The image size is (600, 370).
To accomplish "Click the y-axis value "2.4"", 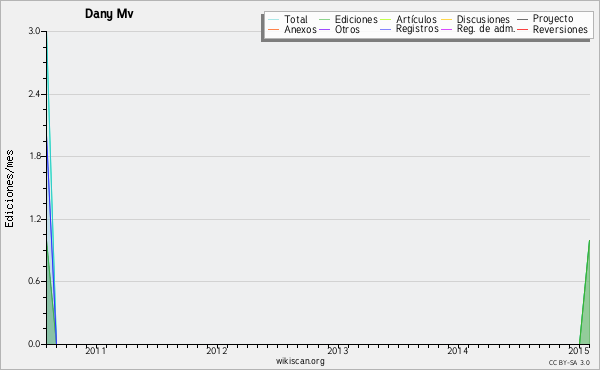I will [34, 94].
